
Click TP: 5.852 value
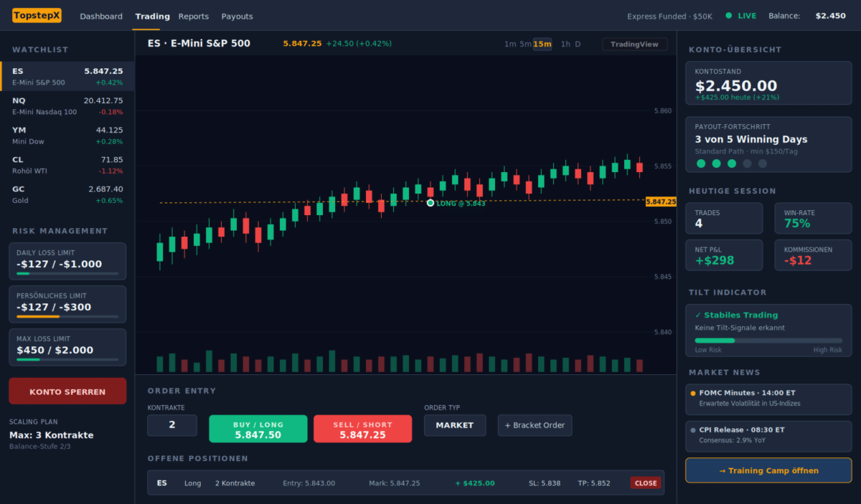click(594, 483)
